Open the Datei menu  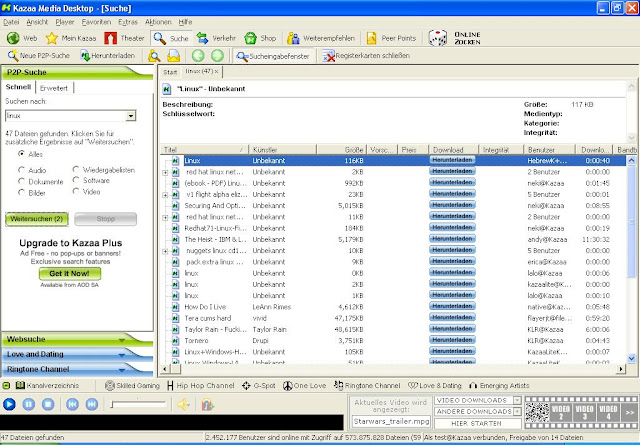[11, 22]
